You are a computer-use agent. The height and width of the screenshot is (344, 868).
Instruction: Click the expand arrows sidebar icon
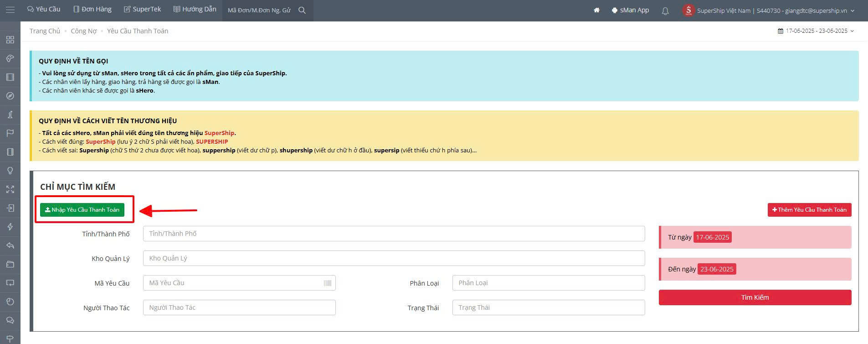click(10, 189)
